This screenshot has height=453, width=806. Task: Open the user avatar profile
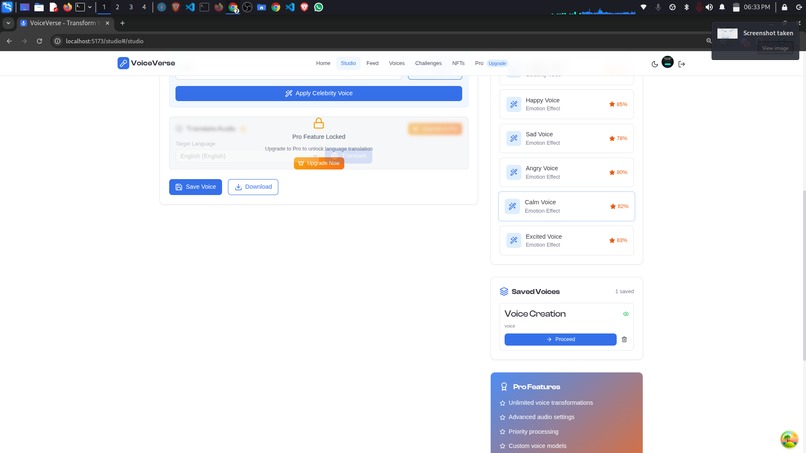click(667, 62)
